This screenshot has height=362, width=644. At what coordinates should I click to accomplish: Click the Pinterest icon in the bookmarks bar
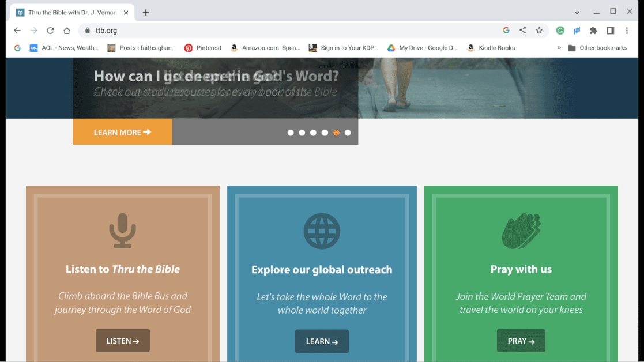189,48
